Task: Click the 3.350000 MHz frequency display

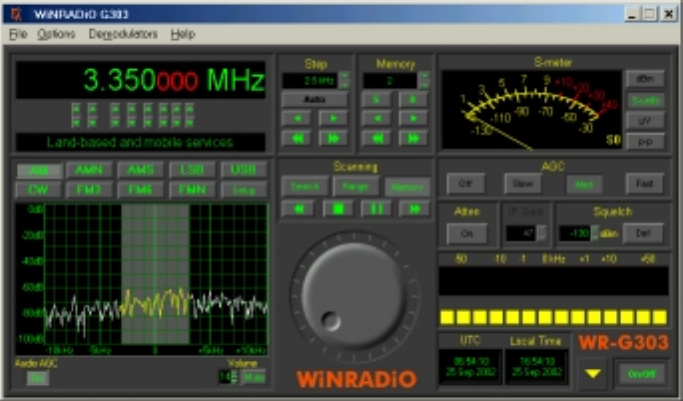Action: pos(140,80)
